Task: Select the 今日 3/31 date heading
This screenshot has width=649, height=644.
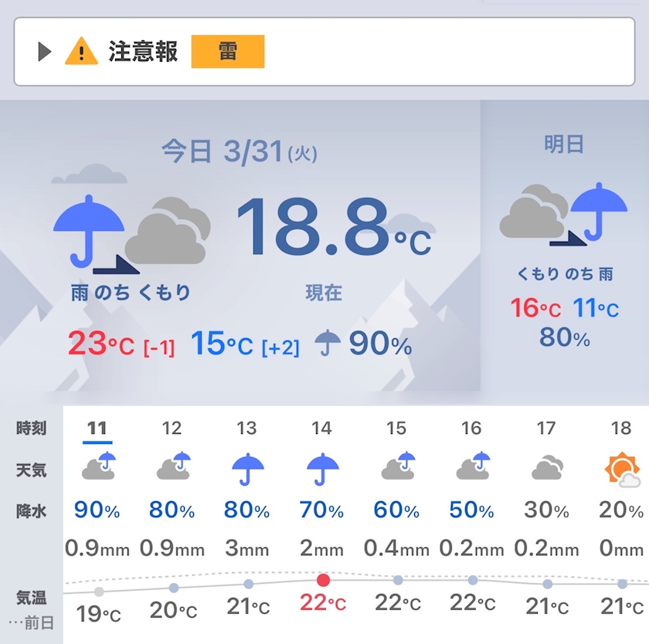Action: point(240,151)
